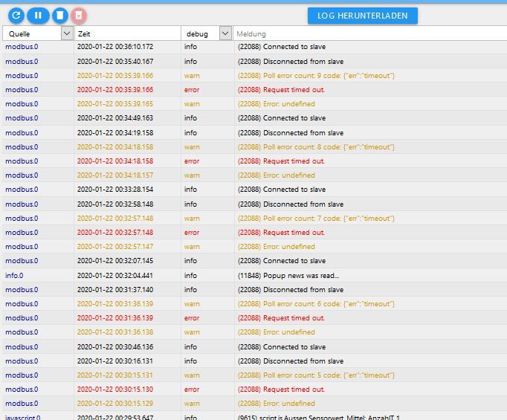Select timestamp 2020-01-22 00:32:07.145
The height and width of the screenshot is (420, 507).
[x=115, y=261]
